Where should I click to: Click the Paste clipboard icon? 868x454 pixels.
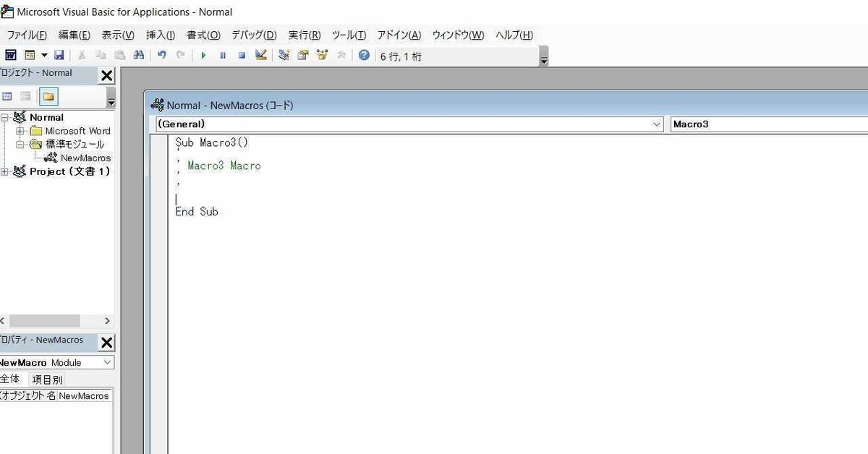point(119,55)
